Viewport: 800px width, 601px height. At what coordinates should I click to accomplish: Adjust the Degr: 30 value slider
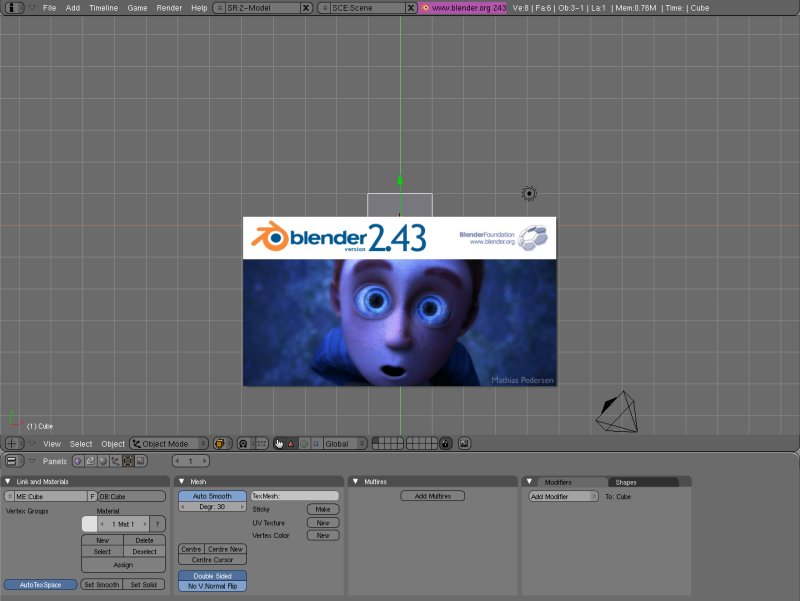click(x=212, y=507)
